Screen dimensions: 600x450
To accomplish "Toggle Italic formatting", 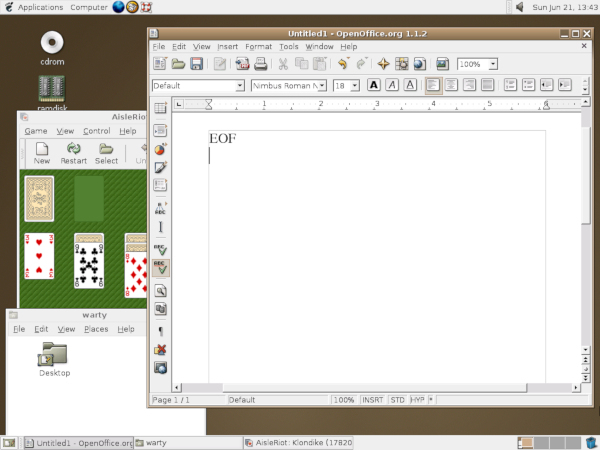I will [392, 85].
